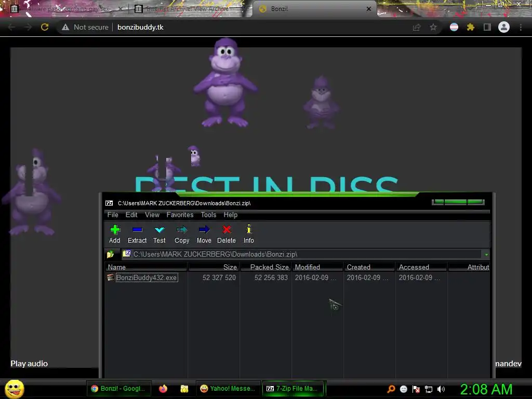Extract the archive with the Extract tool

(137, 234)
